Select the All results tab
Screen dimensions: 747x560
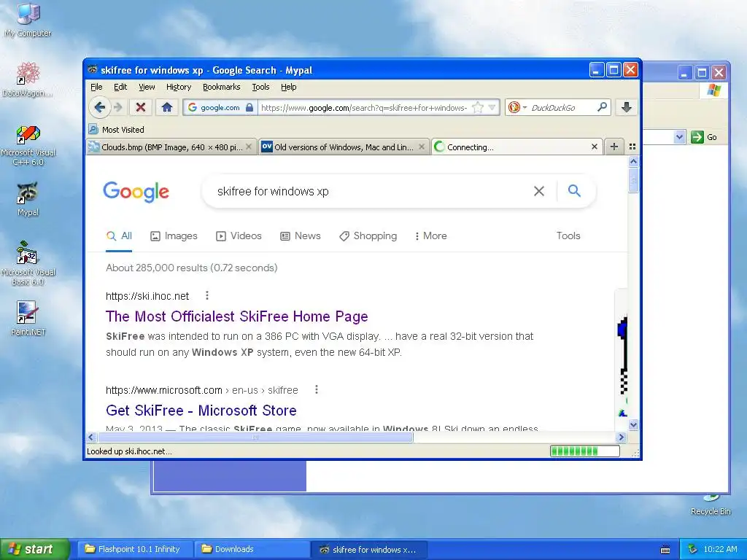pyautogui.click(x=119, y=236)
